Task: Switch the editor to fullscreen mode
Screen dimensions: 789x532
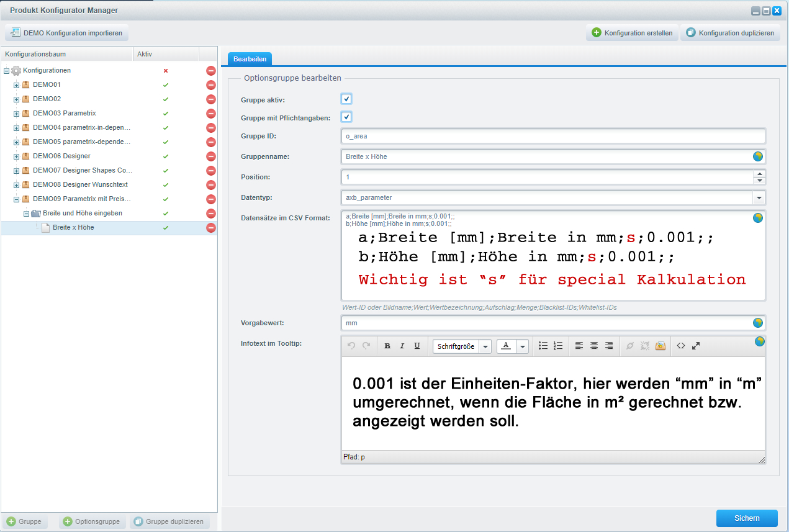Action: 696,346
